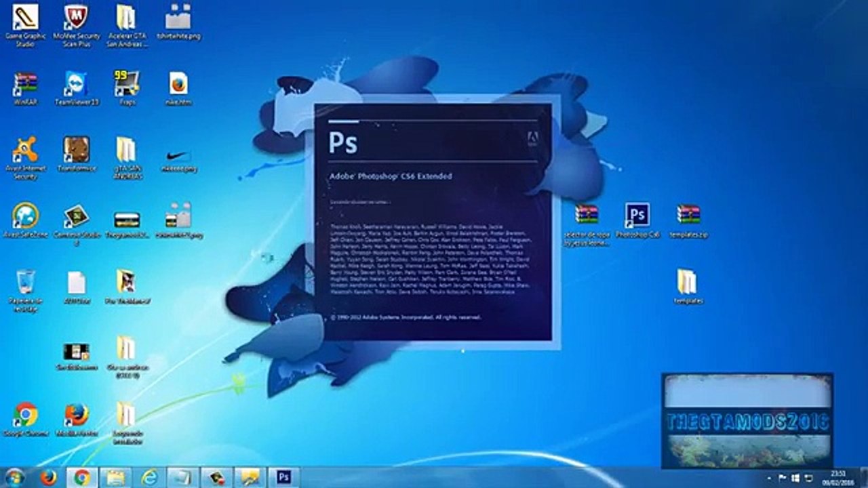Open the Fraps desktop shortcut
Image resolution: width=868 pixels, height=488 pixels.
[x=126, y=89]
